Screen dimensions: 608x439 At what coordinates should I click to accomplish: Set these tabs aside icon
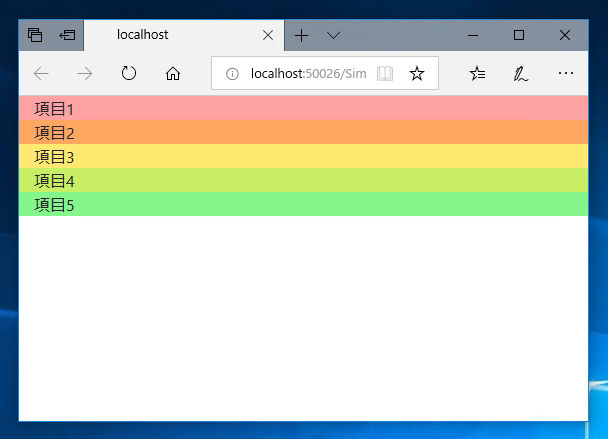(x=67, y=35)
